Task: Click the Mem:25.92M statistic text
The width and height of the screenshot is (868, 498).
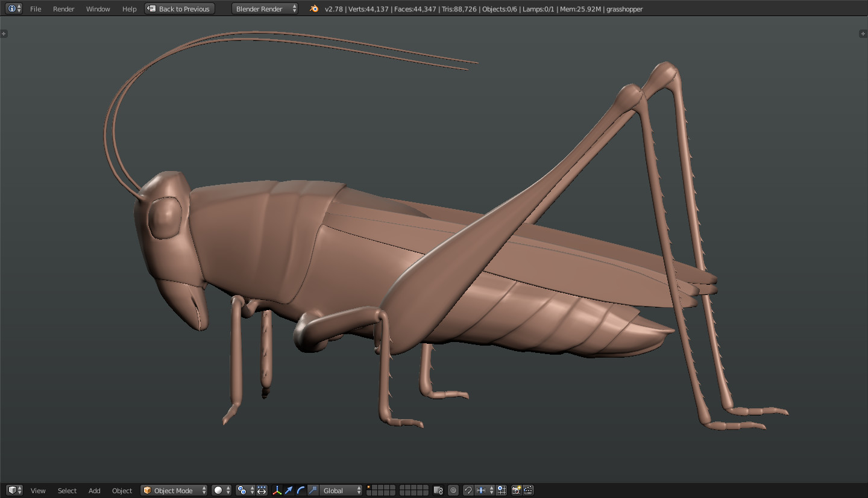Action: pos(580,9)
